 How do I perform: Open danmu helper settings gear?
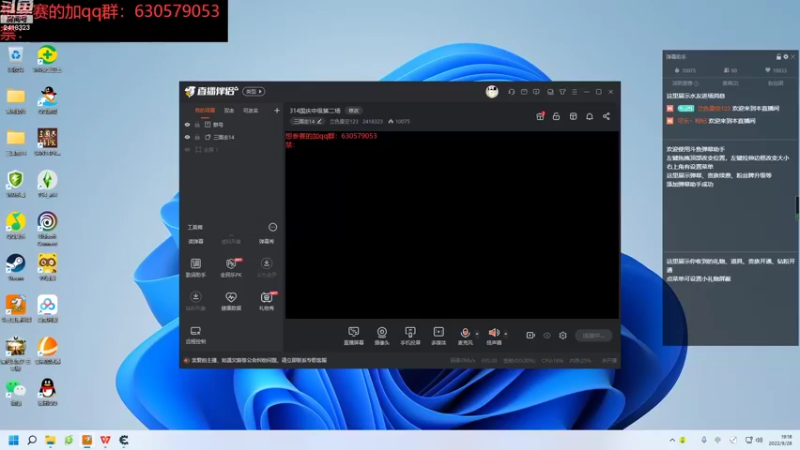pos(786,57)
